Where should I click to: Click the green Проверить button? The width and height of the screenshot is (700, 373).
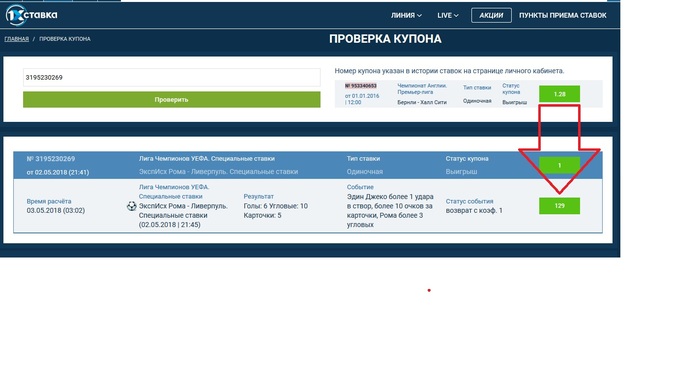pyautogui.click(x=171, y=99)
